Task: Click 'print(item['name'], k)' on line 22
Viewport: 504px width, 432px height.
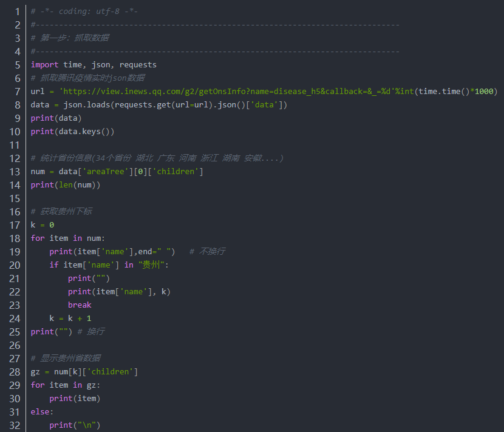Action: click(x=119, y=292)
